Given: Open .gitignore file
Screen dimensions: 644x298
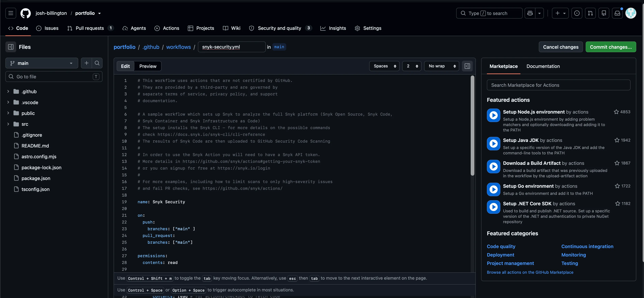Looking at the screenshot, I should click(32, 135).
